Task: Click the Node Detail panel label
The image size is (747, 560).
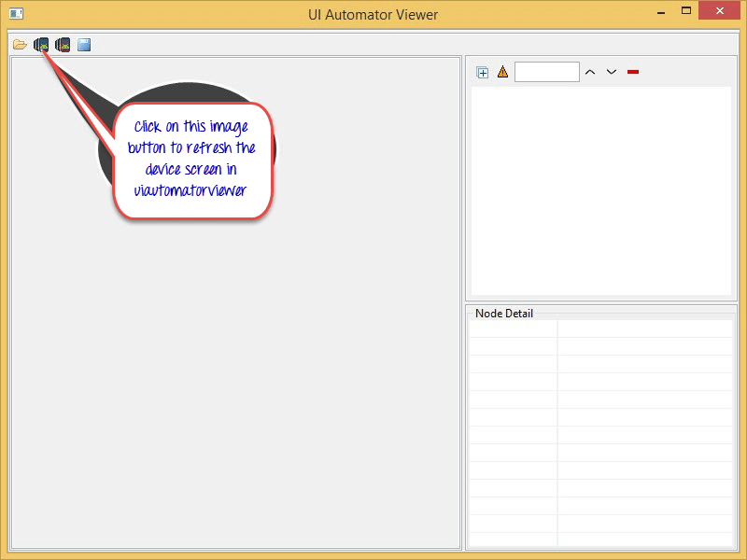Action: (x=504, y=314)
